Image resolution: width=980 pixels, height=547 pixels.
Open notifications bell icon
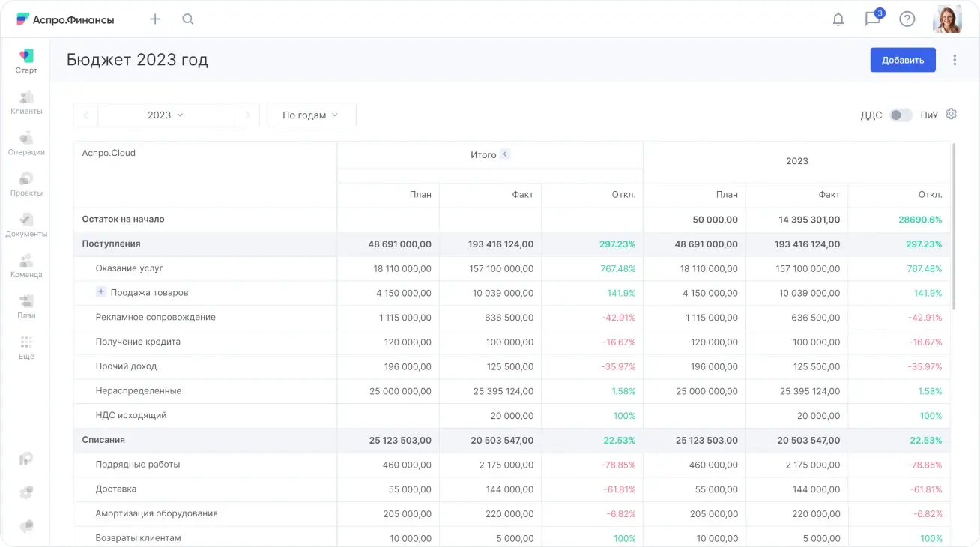[x=838, y=19]
